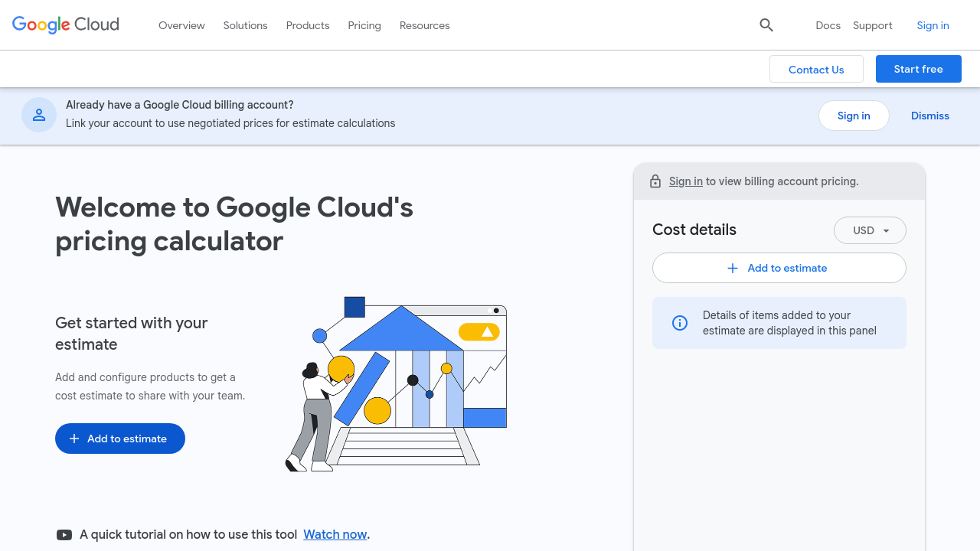Expand the Resources menu
The image size is (980, 551).
click(424, 25)
